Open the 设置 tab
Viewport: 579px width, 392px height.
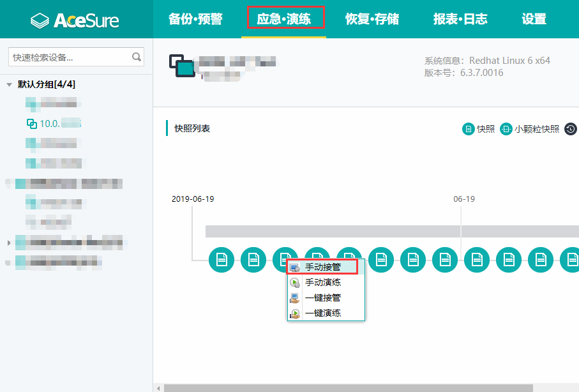[x=534, y=19]
